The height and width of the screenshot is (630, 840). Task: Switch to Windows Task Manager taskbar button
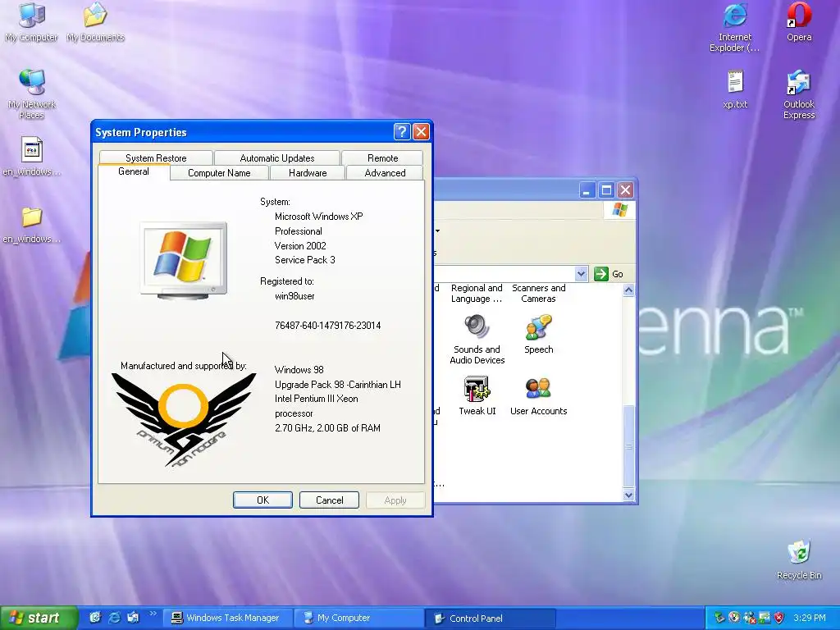[228, 618]
